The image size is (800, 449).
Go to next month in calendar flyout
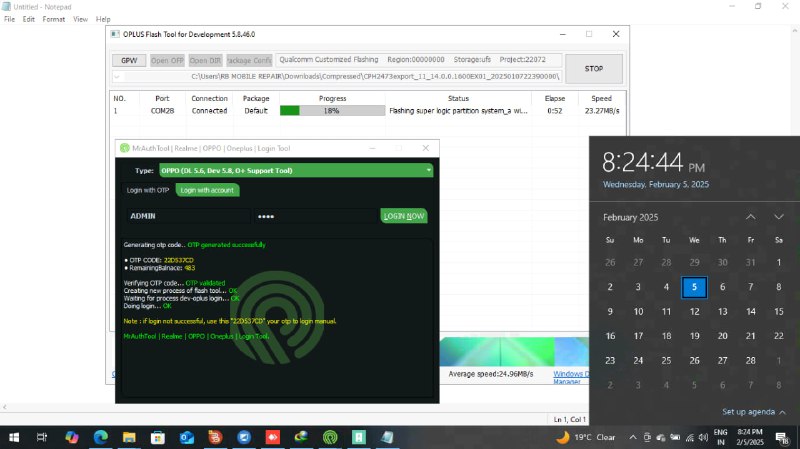click(x=779, y=217)
